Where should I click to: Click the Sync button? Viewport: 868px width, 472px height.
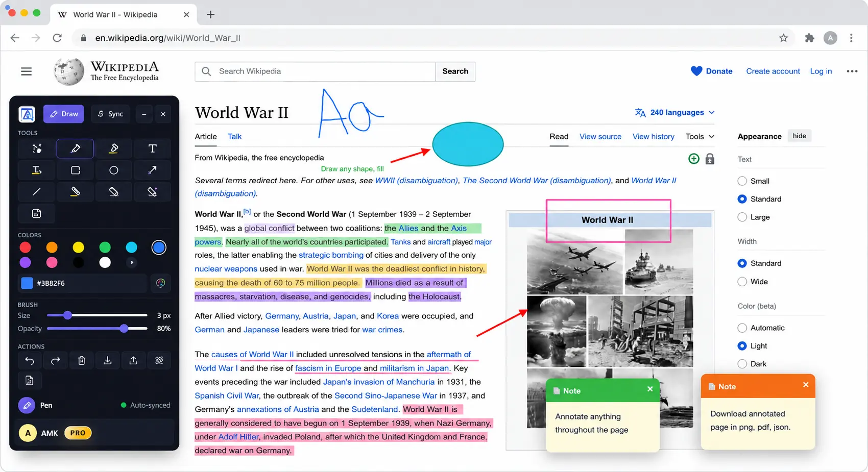point(111,114)
